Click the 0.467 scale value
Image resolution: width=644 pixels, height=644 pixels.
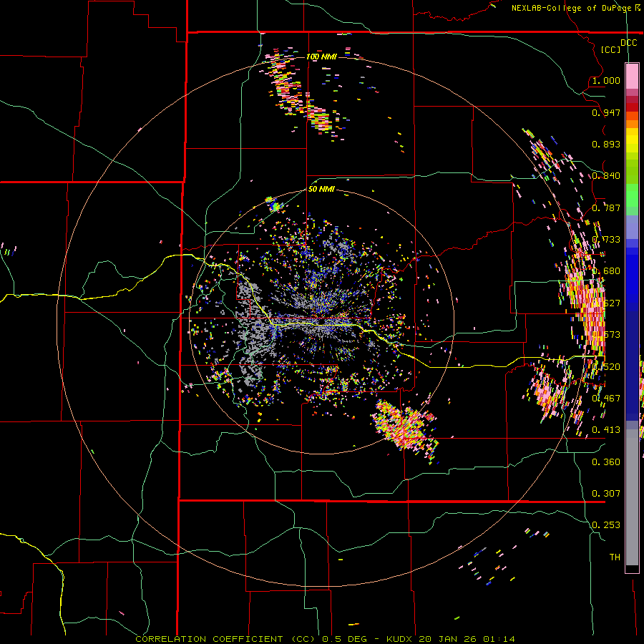click(x=606, y=398)
